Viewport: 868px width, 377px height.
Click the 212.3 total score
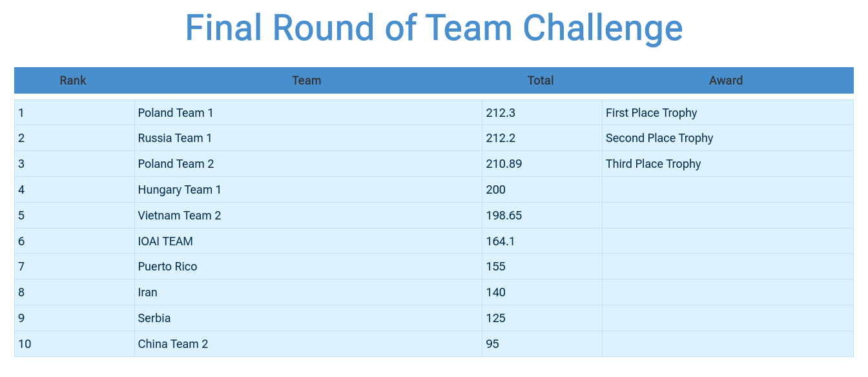click(x=501, y=113)
